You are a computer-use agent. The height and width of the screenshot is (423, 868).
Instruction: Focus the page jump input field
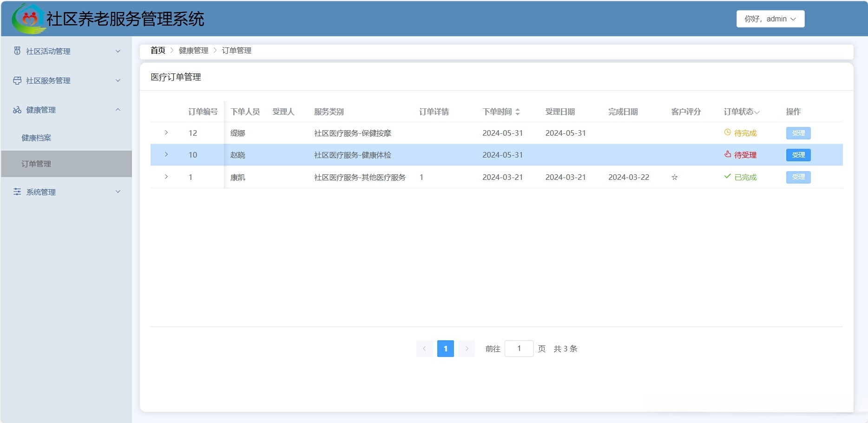click(519, 349)
